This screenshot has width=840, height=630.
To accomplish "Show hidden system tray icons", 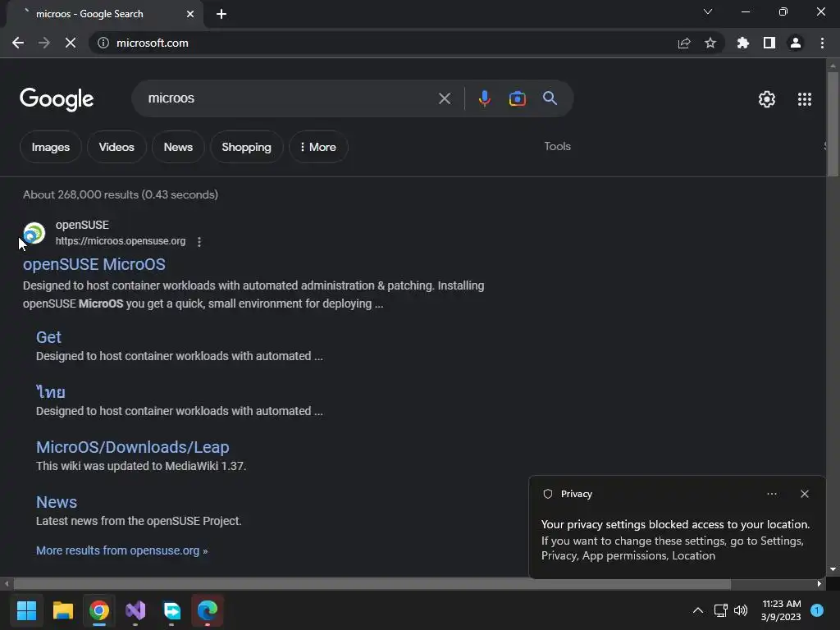I will (697, 610).
